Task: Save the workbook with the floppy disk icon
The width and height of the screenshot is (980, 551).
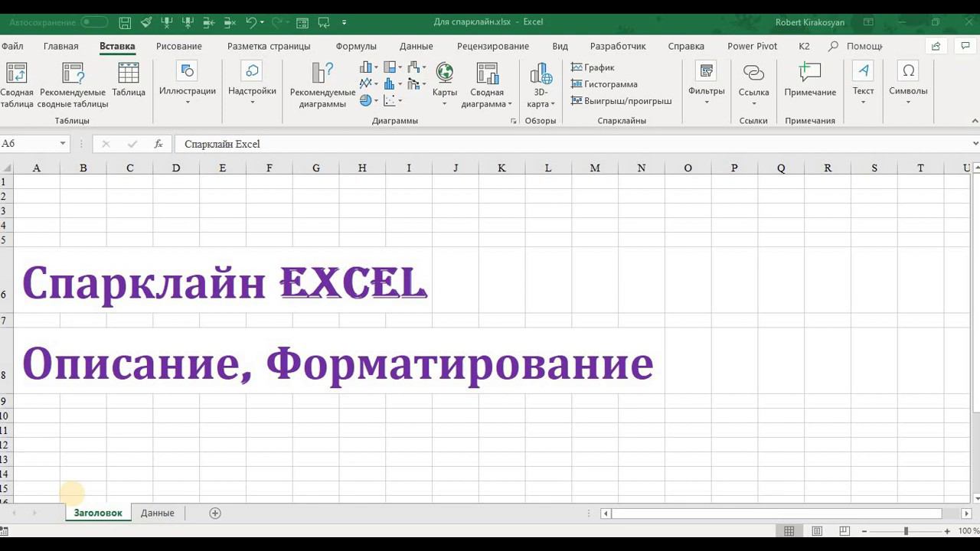Action: tap(126, 22)
